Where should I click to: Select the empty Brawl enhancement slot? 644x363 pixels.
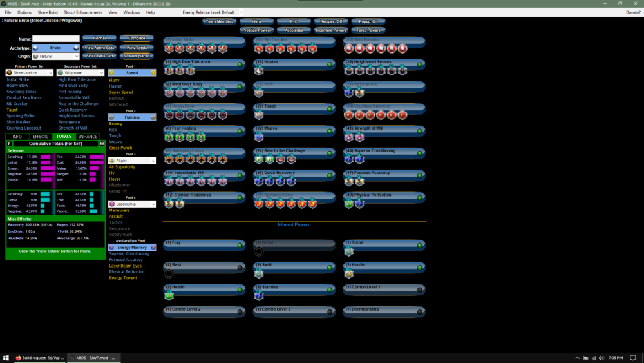[x=259, y=251]
